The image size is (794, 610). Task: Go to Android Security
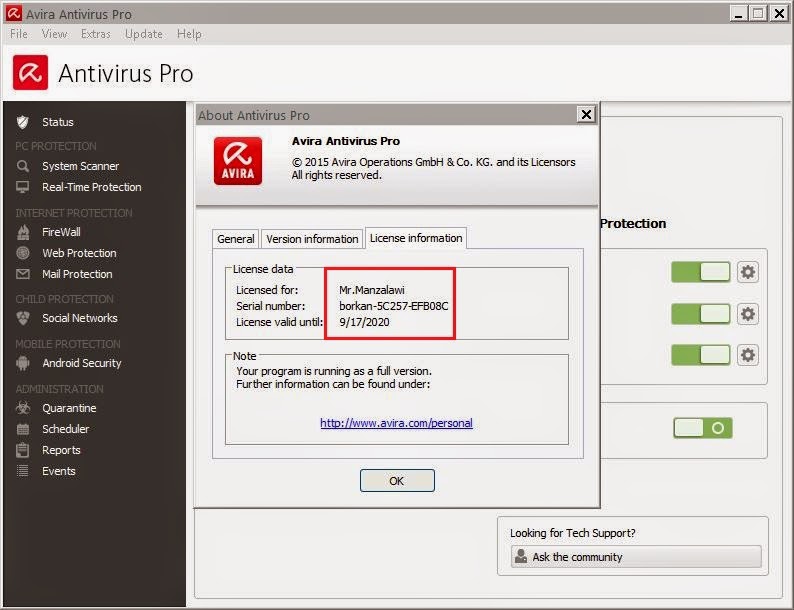coord(82,363)
